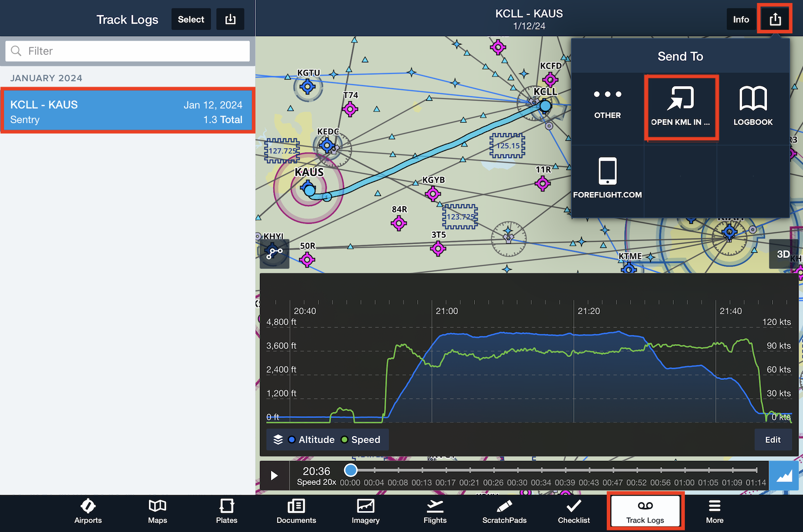Click the KCFD airport marker
Image resolution: width=803 pixels, height=532 pixels.
550,80
